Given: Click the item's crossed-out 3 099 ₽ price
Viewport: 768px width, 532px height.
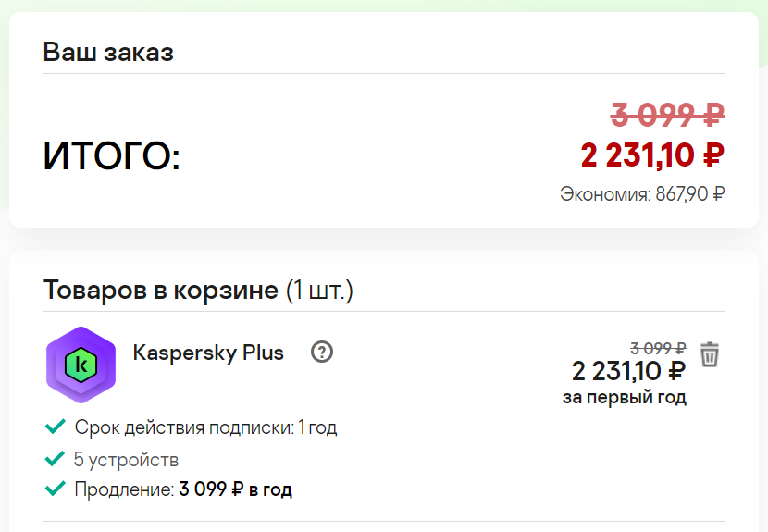Looking at the screenshot, I should pyautogui.click(x=658, y=348).
